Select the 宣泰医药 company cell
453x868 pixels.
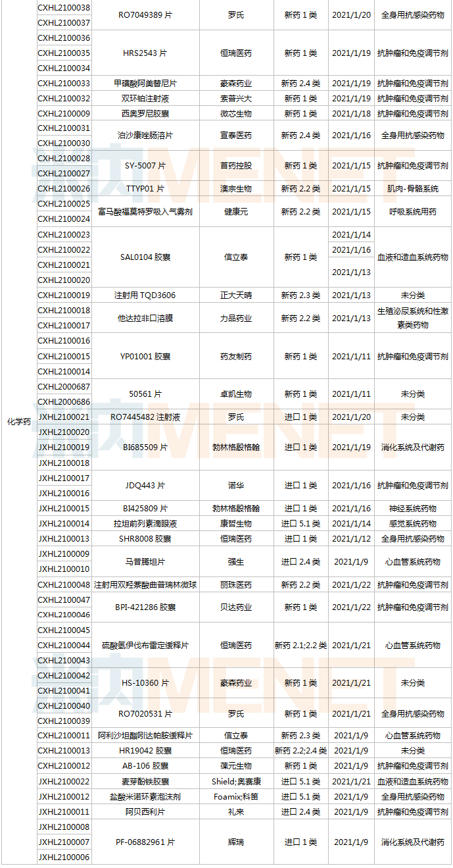pyautogui.click(x=236, y=136)
